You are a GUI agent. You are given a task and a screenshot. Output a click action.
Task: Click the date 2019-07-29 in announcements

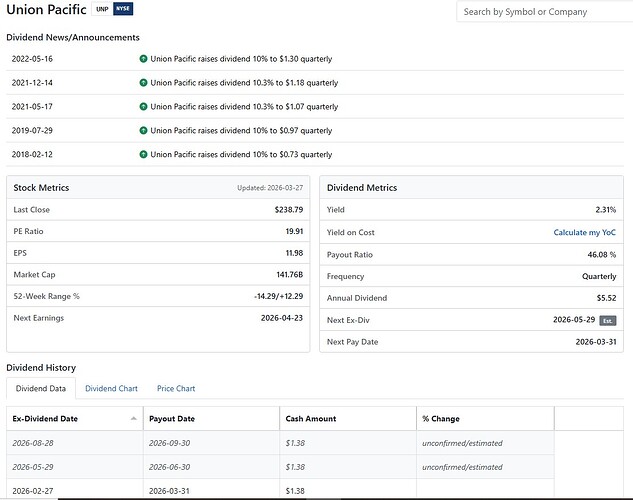32,130
